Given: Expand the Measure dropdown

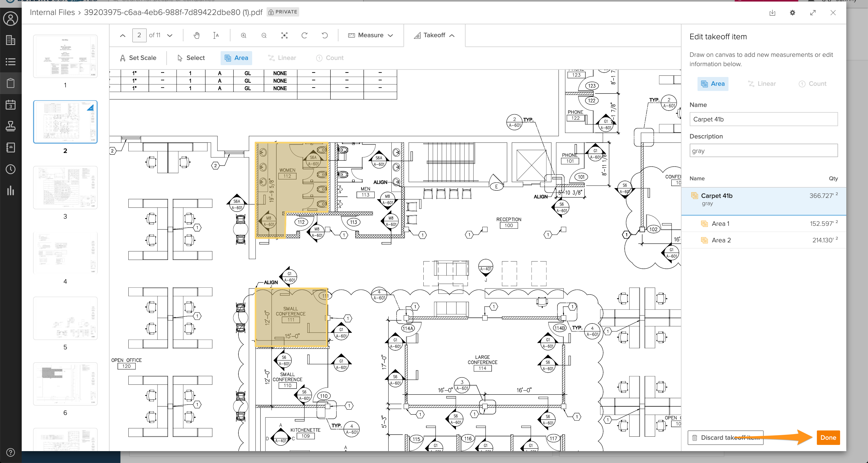Looking at the screenshot, I should [371, 35].
